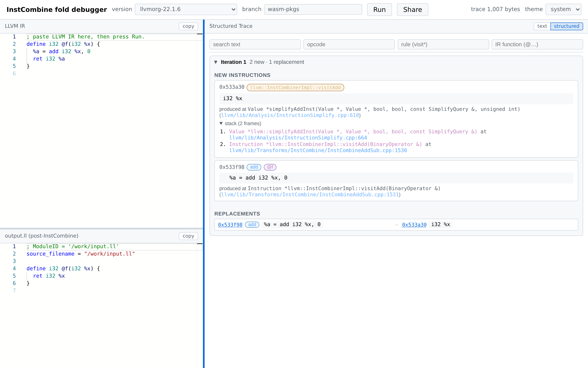Focus the opcode filter field

coord(349,45)
